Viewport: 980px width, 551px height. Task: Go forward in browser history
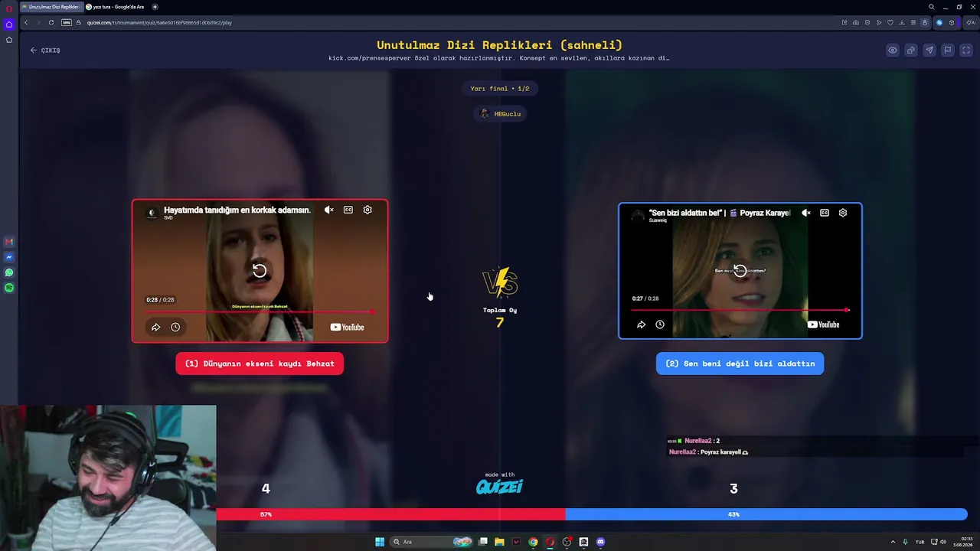pyautogui.click(x=38, y=22)
